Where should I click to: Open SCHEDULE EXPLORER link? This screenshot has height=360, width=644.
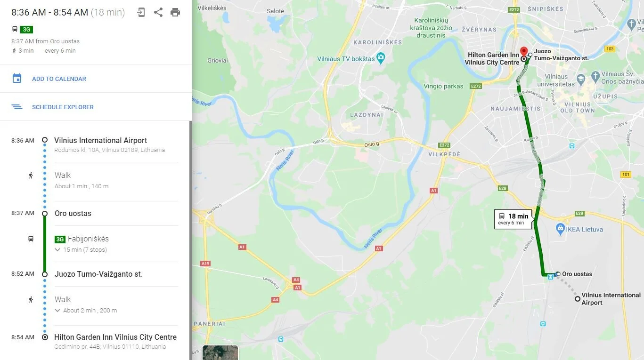click(63, 107)
